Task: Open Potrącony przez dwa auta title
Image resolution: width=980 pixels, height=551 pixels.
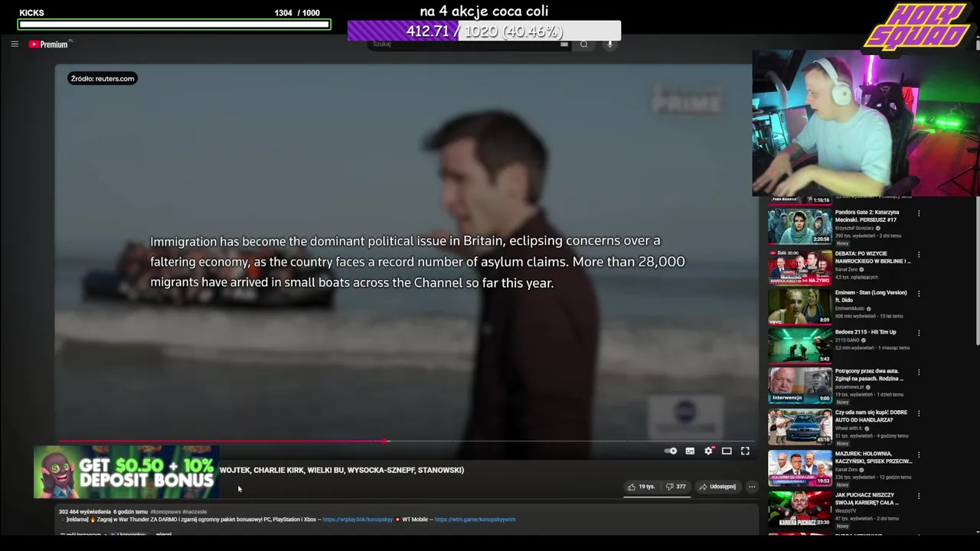Action: coord(869,375)
